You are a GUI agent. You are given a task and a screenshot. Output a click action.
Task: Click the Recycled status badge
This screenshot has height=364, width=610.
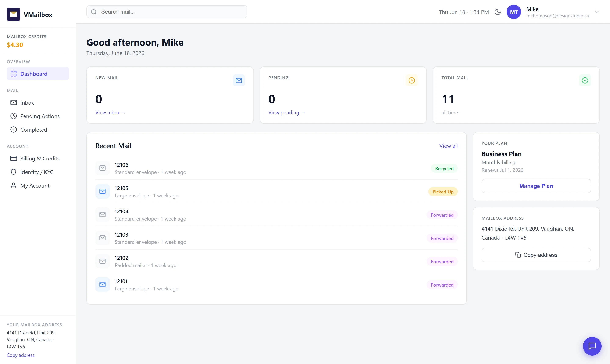[x=444, y=168]
